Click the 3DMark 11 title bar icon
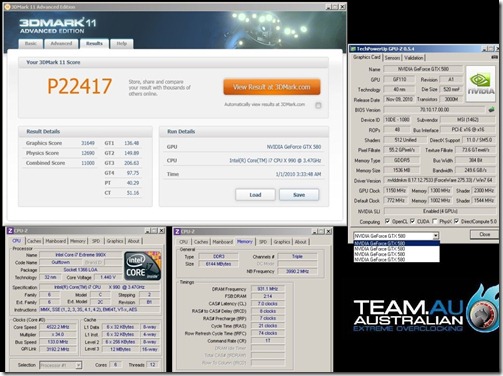503x376 pixels. tap(7, 7)
